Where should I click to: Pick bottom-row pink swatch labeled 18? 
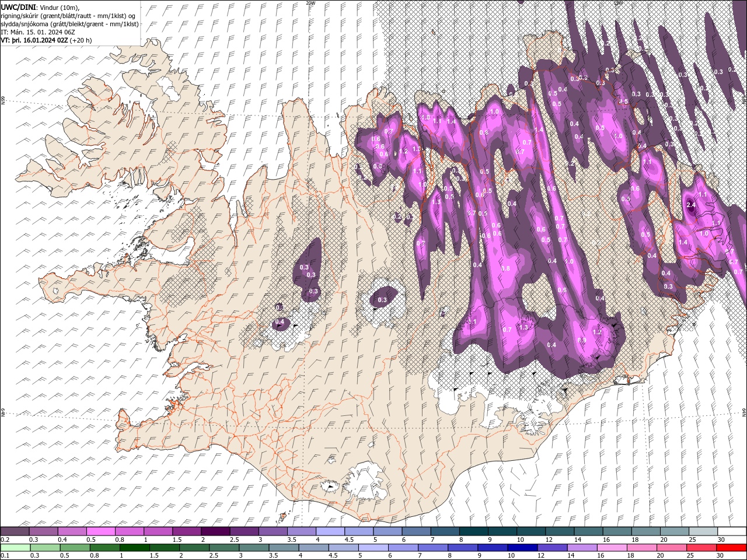(642, 548)
